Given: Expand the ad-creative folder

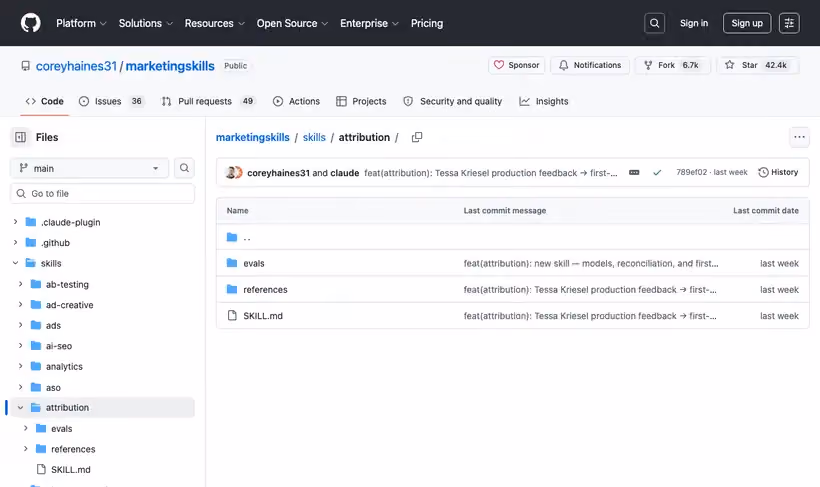Looking at the screenshot, I should coord(20,304).
